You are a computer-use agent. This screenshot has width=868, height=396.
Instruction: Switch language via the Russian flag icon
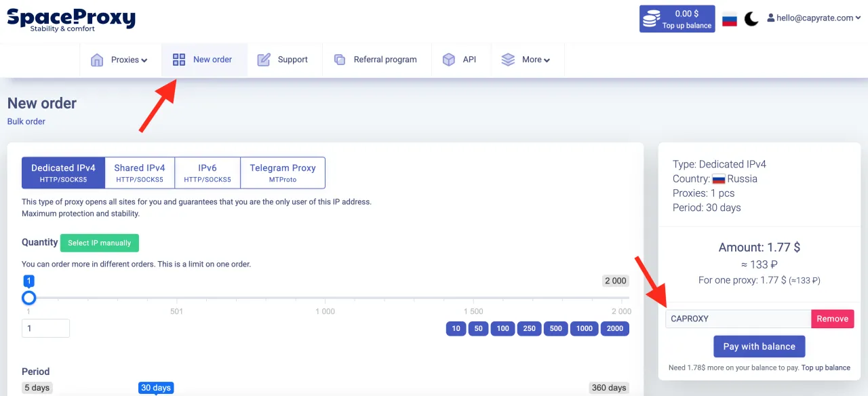click(730, 19)
